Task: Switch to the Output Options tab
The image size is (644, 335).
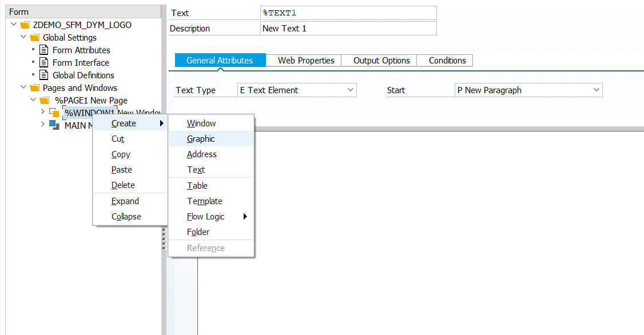Action: click(381, 61)
